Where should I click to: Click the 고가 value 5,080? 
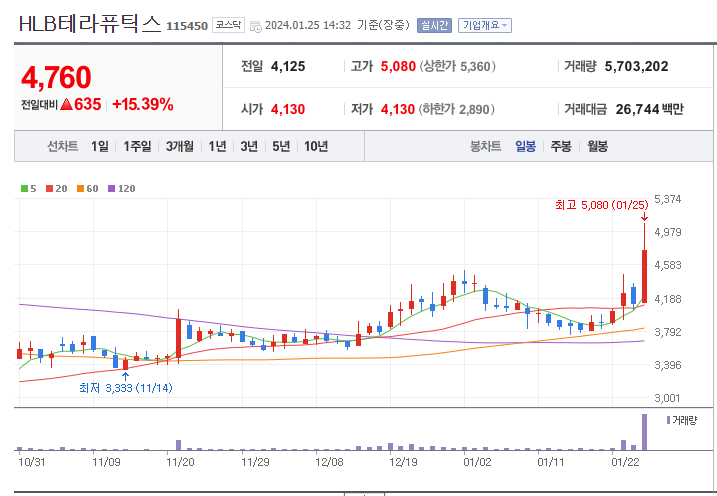(398, 66)
